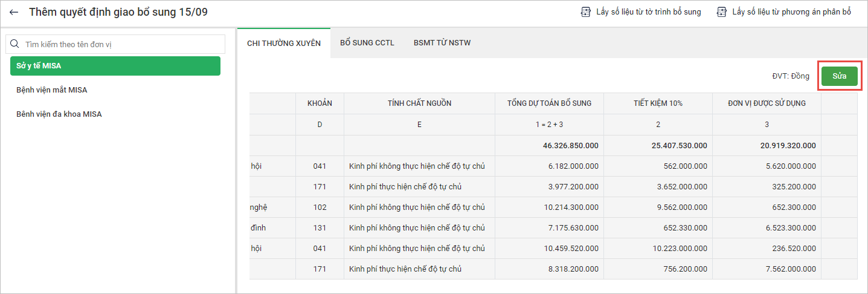Image resolution: width=868 pixels, height=294 pixels.
Task: Open the BSMT TỪ NSTW tab
Action: tap(442, 43)
